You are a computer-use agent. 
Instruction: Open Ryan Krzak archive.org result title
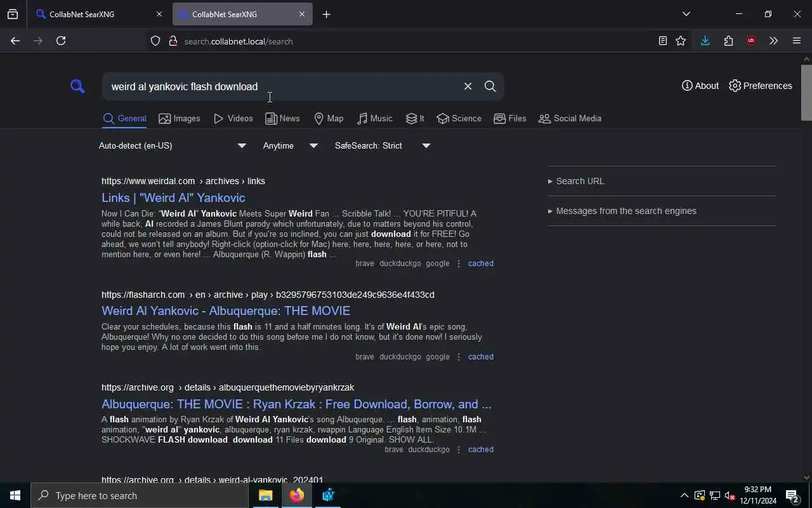pos(296,404)
